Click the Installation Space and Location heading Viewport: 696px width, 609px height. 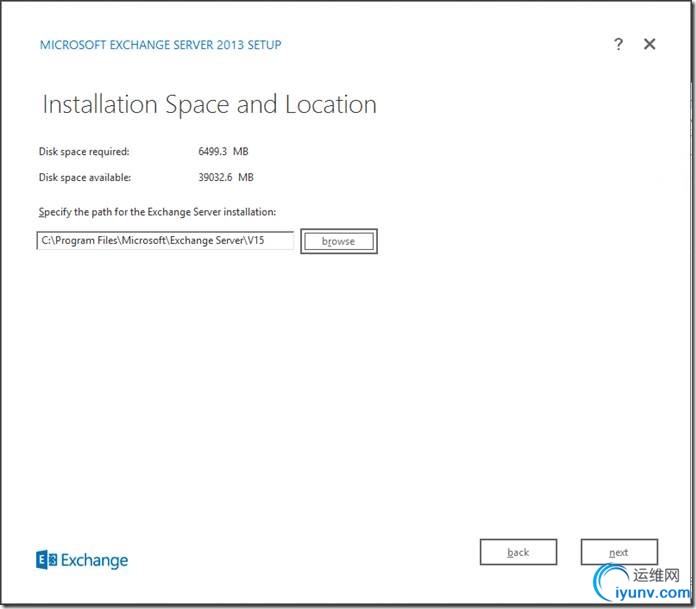click(x=209, y=105)
